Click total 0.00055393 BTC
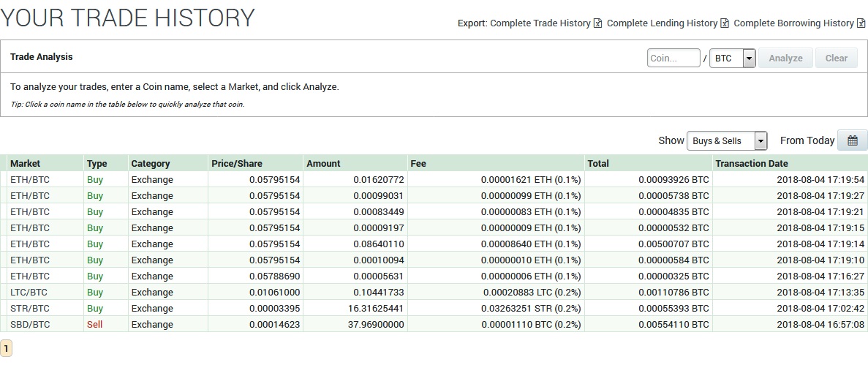 click(673, 308)
